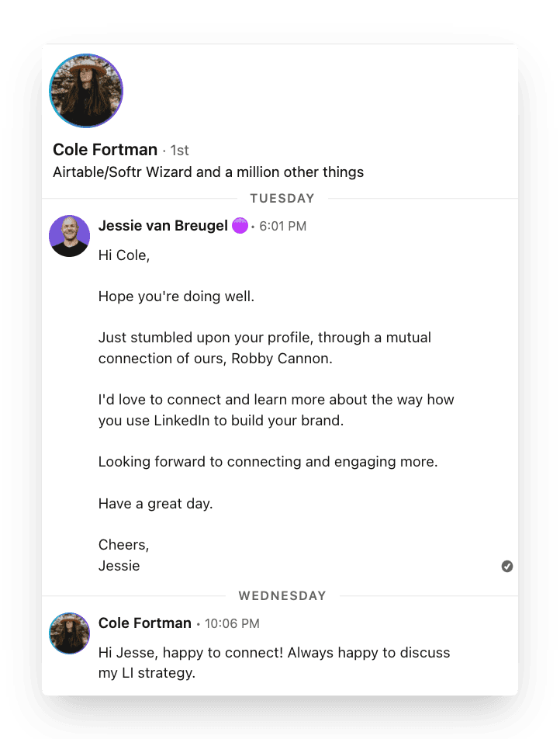Open Cole Fortman's large profile photo
The image size is (560, 739).
pyautogui.click(x=86, y=91)
